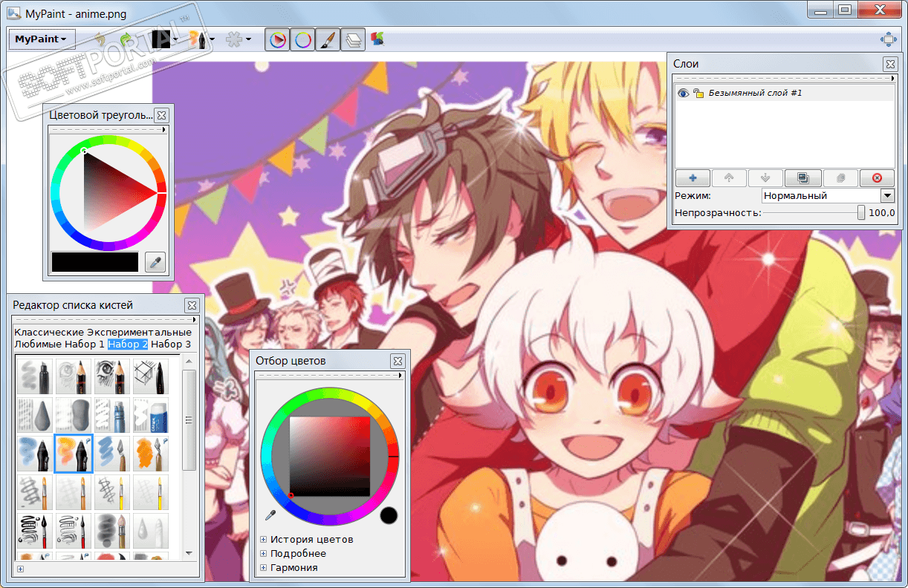This screenshot has width=908, height=588.
Task: Expand plus icon at brush panel bottom
Action: pyautogui.click(x=20, y=569)
